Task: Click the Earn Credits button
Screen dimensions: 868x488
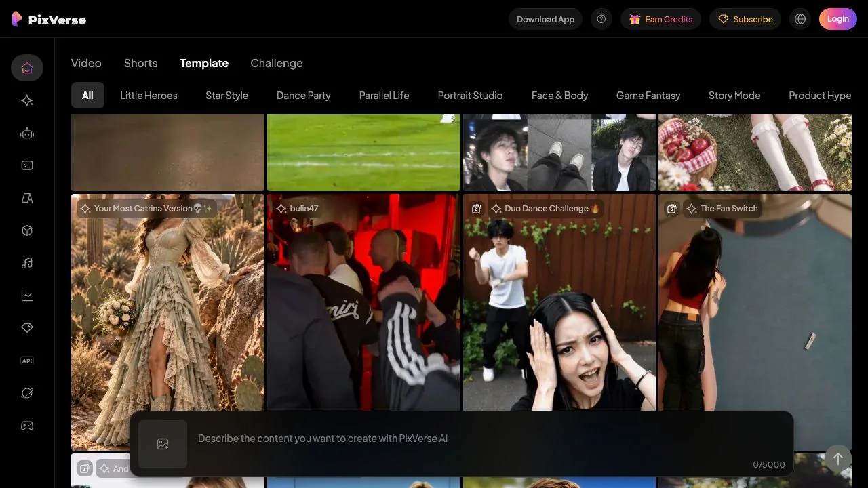Action: [x=660, y=19]
